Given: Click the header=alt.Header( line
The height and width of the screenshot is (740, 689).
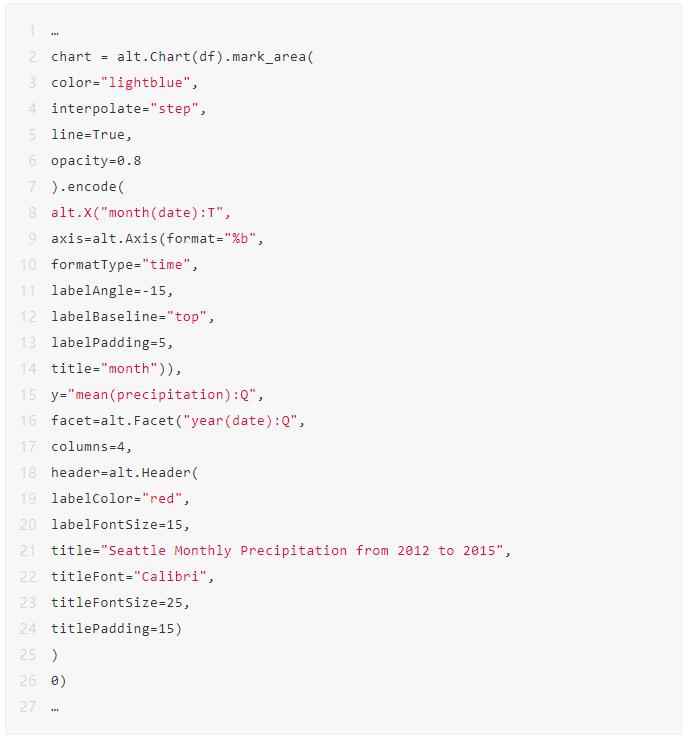Looking at the screenshot, I should tap(125, 472).
